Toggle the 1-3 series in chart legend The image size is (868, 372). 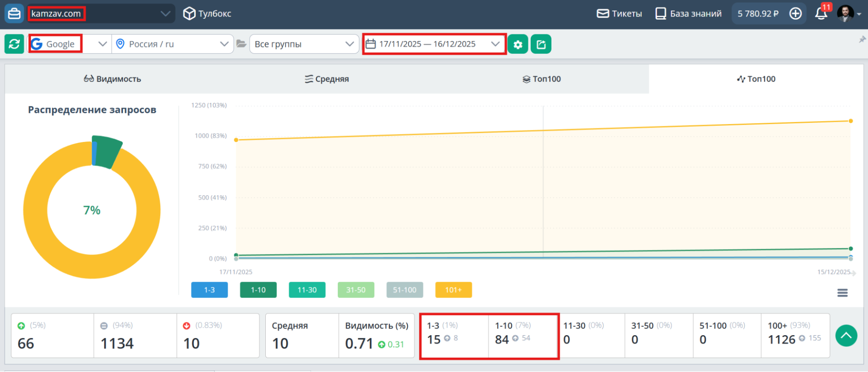209,290
